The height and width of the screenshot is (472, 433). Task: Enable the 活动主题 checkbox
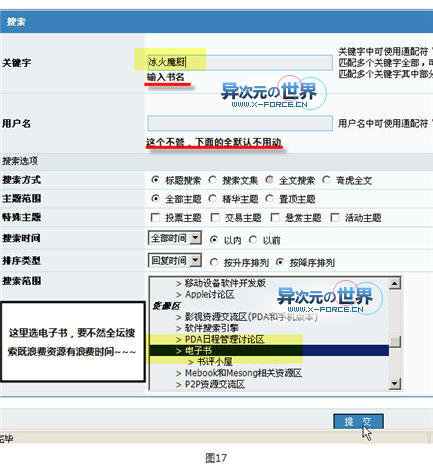pos(335,218)
